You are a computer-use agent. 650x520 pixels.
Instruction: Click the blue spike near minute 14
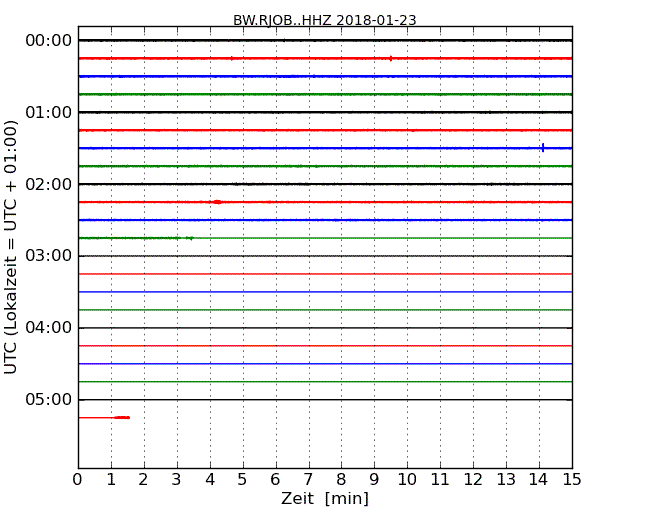(543, 148)
